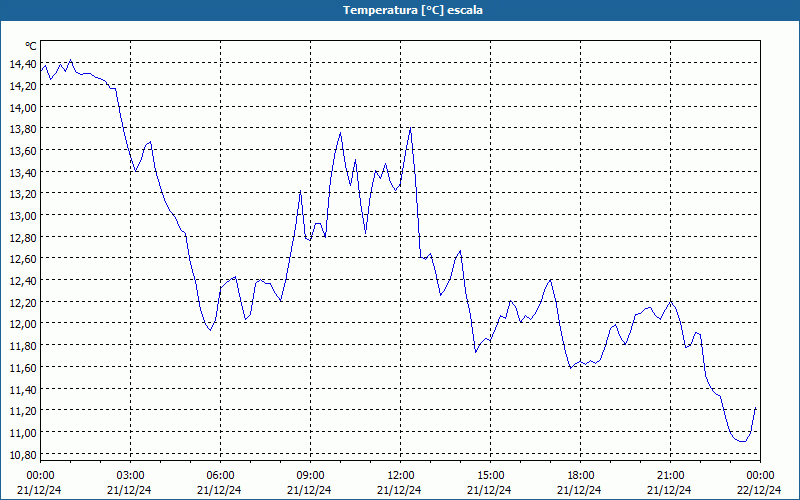Click the 18:00 time axis label
800x500 pixels.
click(x=581, y=476)
